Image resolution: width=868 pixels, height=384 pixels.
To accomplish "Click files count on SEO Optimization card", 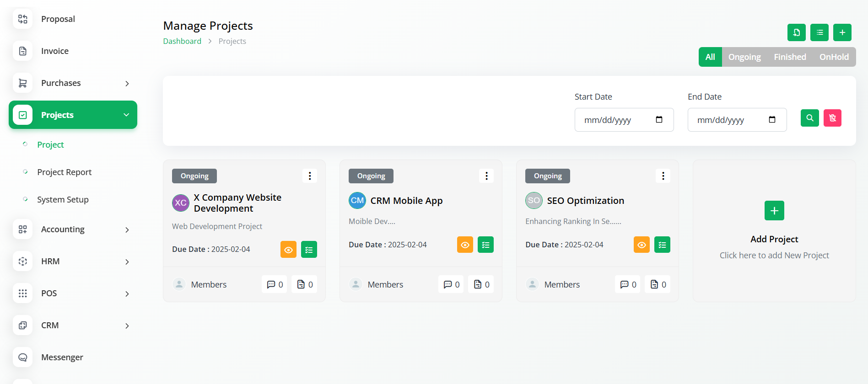I will (658, 284).
